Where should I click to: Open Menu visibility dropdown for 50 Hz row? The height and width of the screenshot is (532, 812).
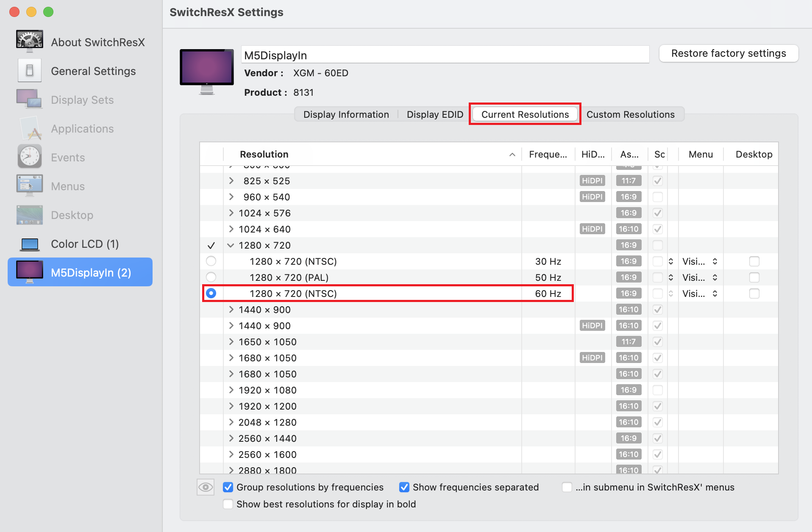[700, 277]
